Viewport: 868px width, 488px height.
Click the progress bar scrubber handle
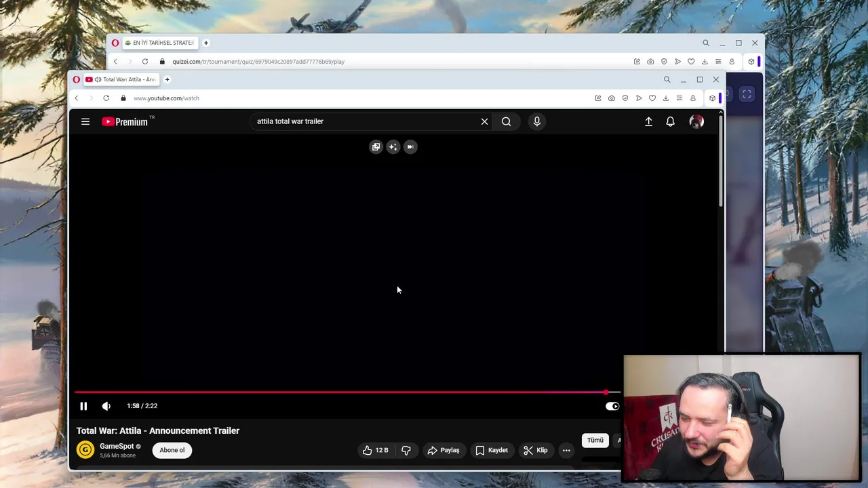606,392
